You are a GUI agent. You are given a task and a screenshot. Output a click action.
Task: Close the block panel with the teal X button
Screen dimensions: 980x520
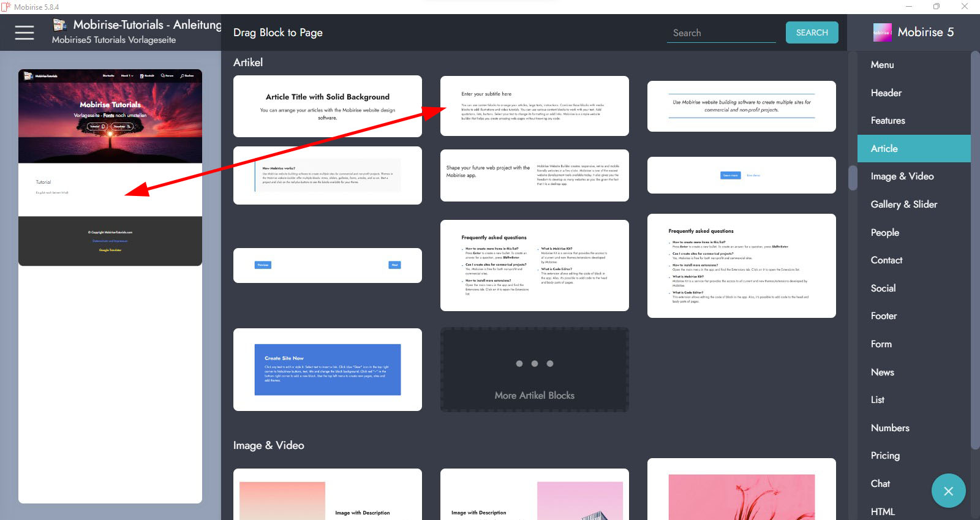[x=948, y=491]
